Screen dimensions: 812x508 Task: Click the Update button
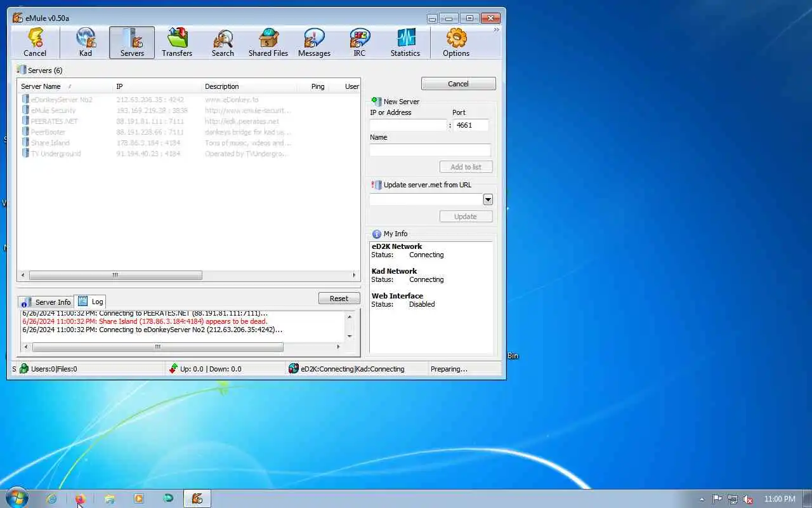(x=466, y=217)
